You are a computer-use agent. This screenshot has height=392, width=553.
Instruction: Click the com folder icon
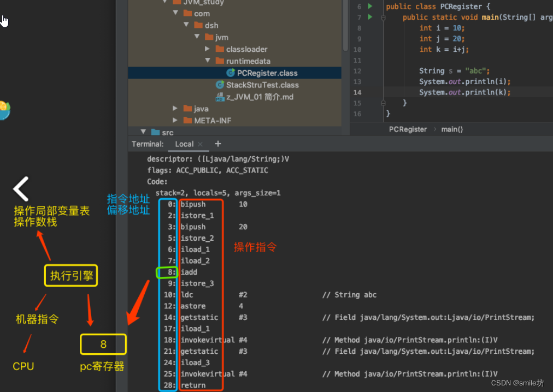tap(187, 14)
